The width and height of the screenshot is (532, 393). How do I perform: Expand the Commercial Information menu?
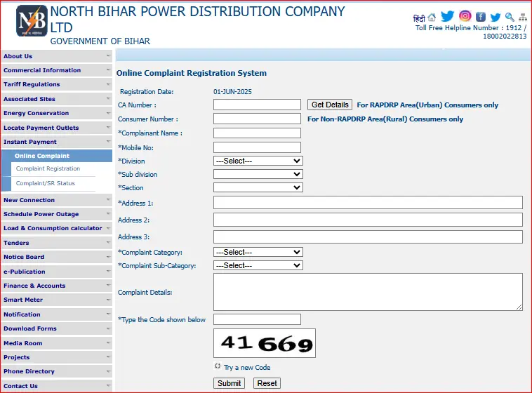pos(56,70)
